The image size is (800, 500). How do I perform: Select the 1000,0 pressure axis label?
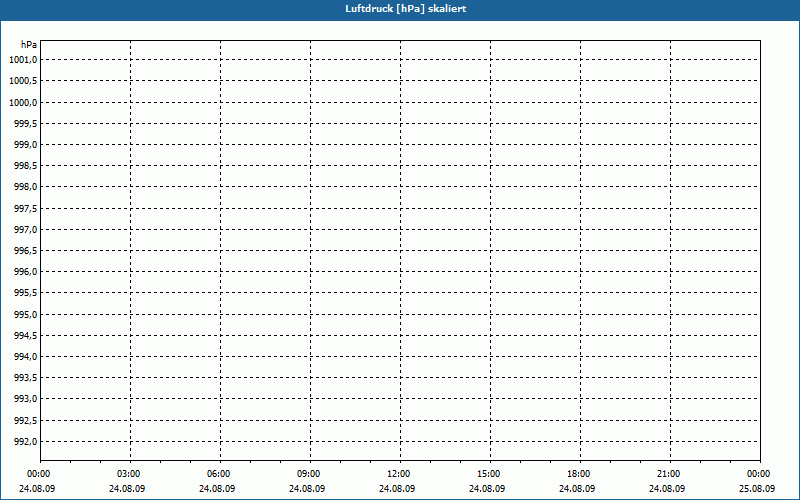point(23,102)
